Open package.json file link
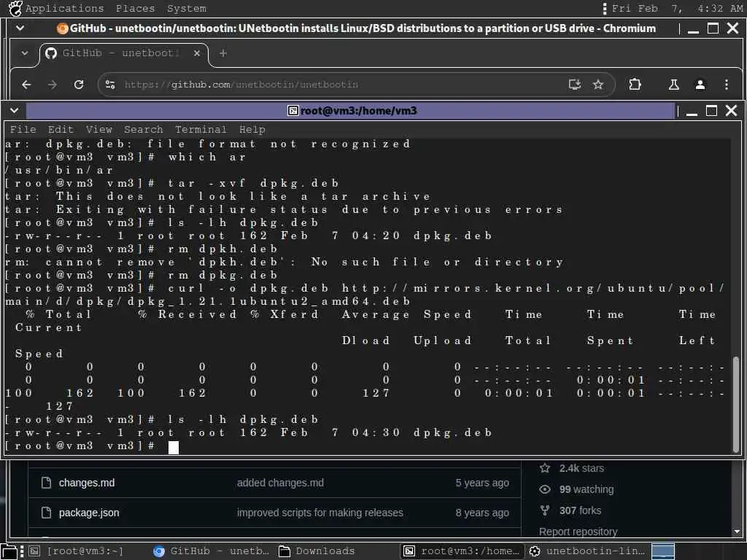The height and width of the screenshot is (560, 747). click(x=89, y=513)
